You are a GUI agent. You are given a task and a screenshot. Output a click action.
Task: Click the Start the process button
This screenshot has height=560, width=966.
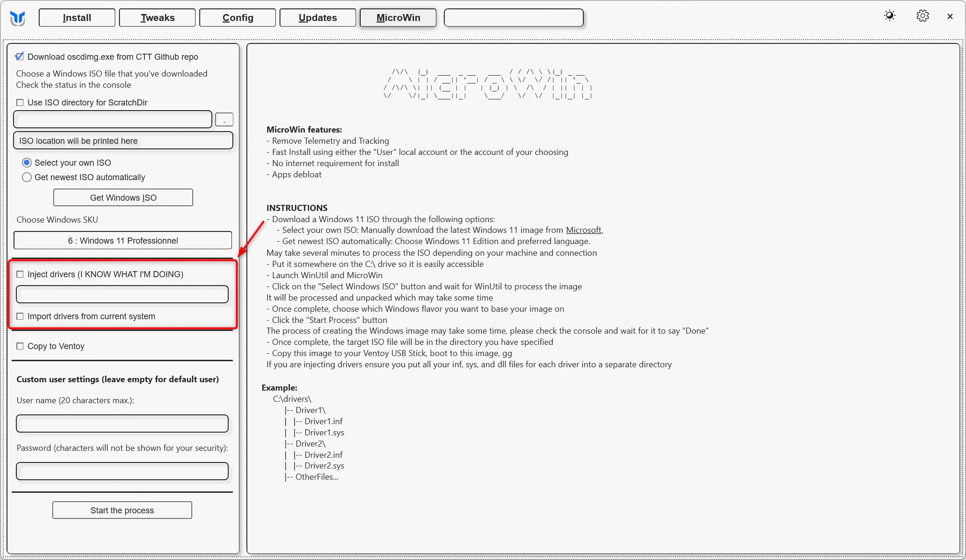tap(122, 510)
